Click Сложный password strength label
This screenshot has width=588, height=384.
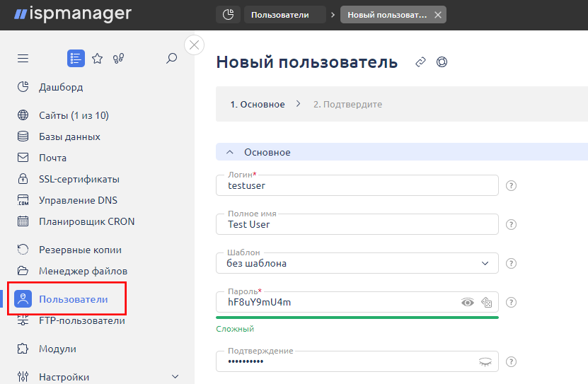235,329
